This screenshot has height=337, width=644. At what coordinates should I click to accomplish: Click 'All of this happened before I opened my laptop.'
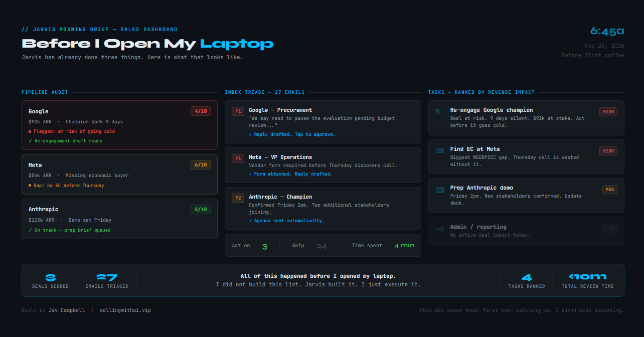tap(318, 276)
